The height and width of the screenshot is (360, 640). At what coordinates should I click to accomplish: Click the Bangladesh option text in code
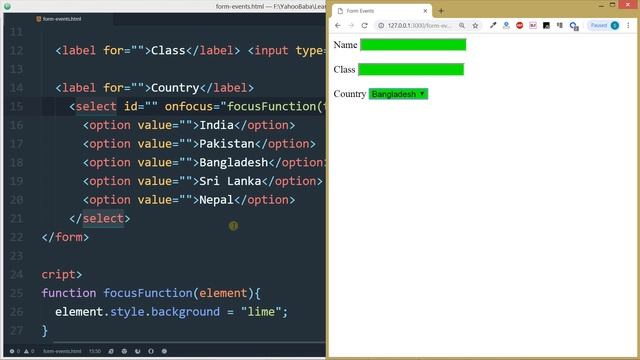[x=233, y=162]
